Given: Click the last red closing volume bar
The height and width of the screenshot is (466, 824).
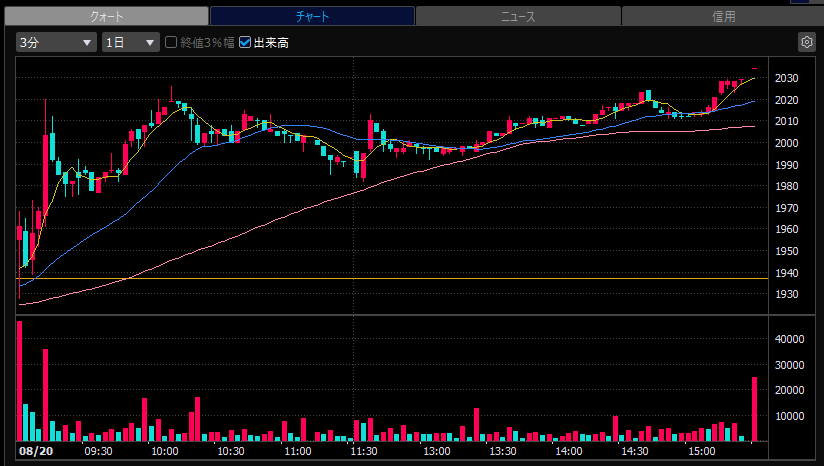Looking at the screenshot, I should click(x=755, y=409).
